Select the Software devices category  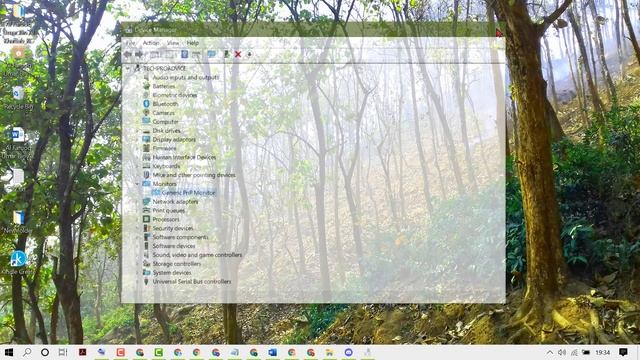click(174, 246)
